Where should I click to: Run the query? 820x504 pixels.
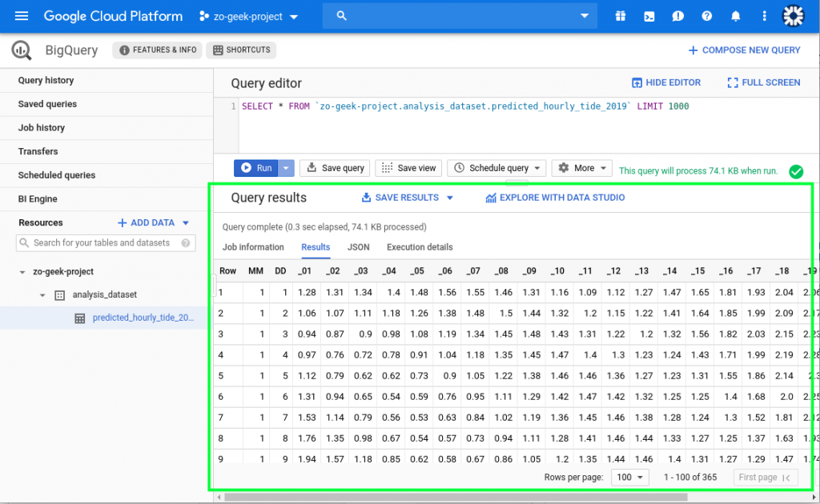(x=256, y=168)
